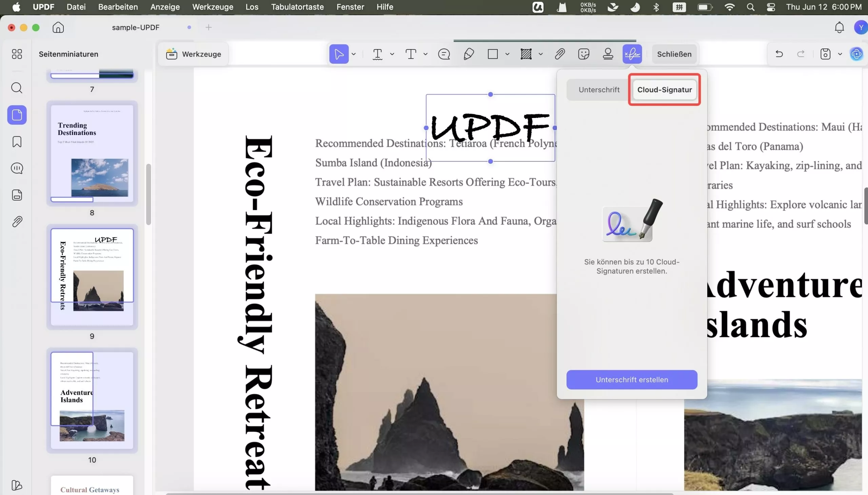868x495 pixels.
Task: Open the Fenster menu
Action: pyautogui.click(x=350, y=7)
